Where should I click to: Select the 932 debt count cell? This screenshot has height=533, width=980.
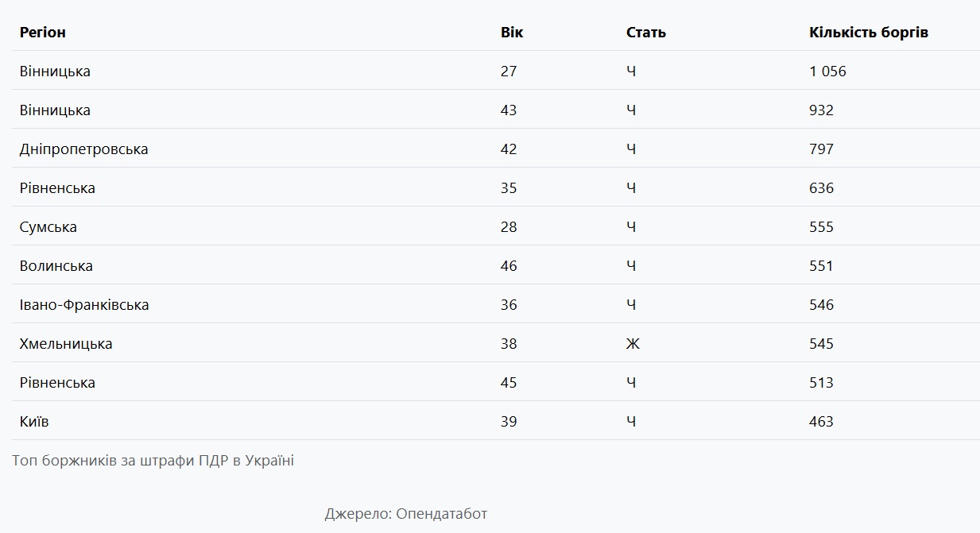tap(821, 110)
